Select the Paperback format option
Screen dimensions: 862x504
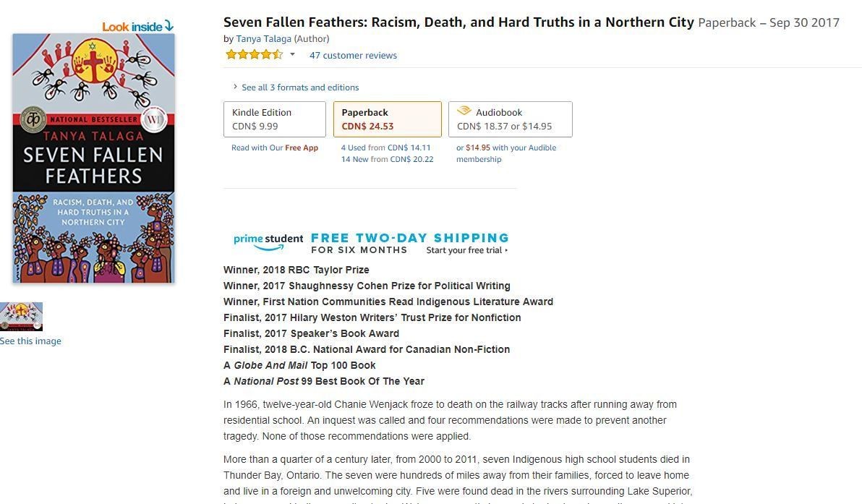[x=387, y=119]
